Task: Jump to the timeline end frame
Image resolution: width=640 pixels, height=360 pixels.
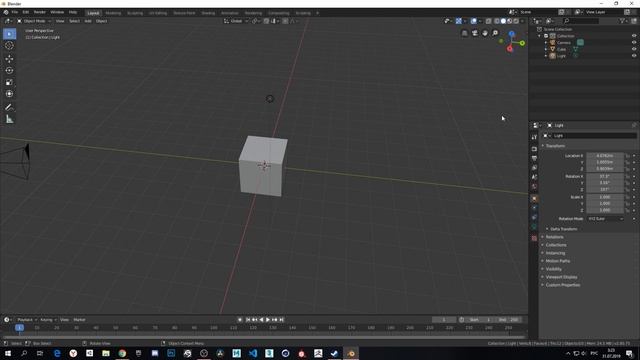Action: click(281, 320)
